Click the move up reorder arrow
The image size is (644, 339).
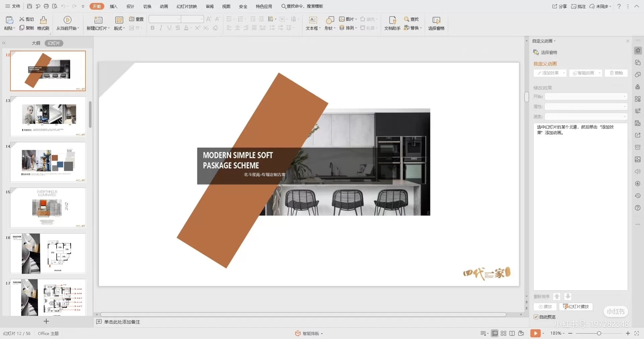pyautogui.click(x=557, y=296)
